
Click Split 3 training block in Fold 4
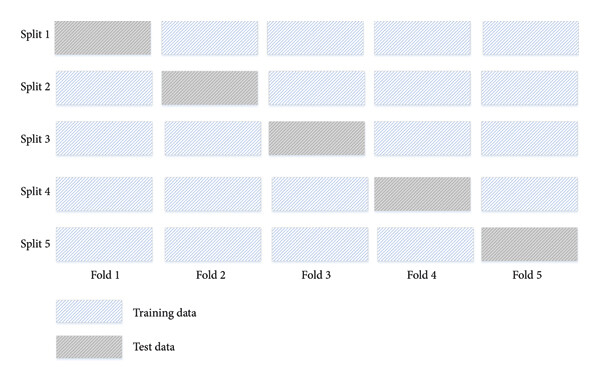(x=422, y=139)
